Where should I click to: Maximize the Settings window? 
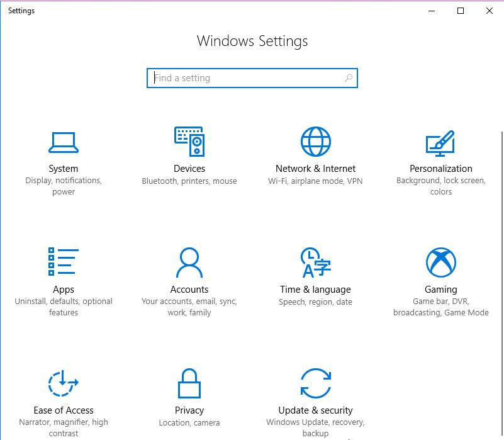click(x=461, y=11)
